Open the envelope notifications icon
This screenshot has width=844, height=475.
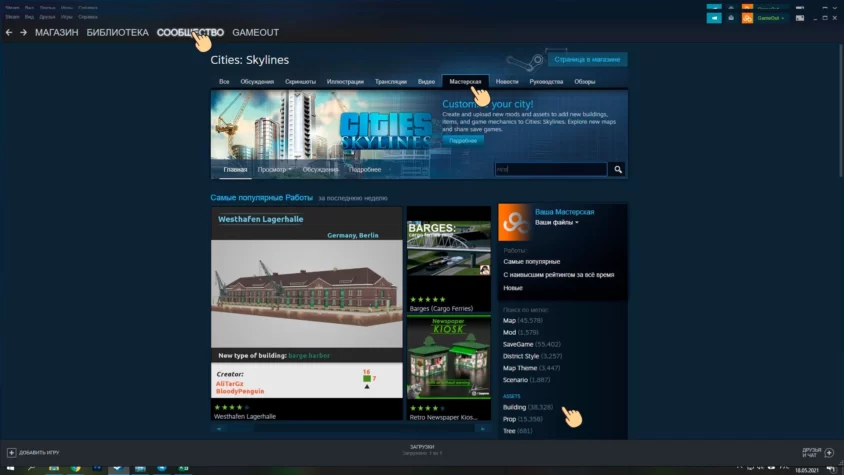click(731, 18)
